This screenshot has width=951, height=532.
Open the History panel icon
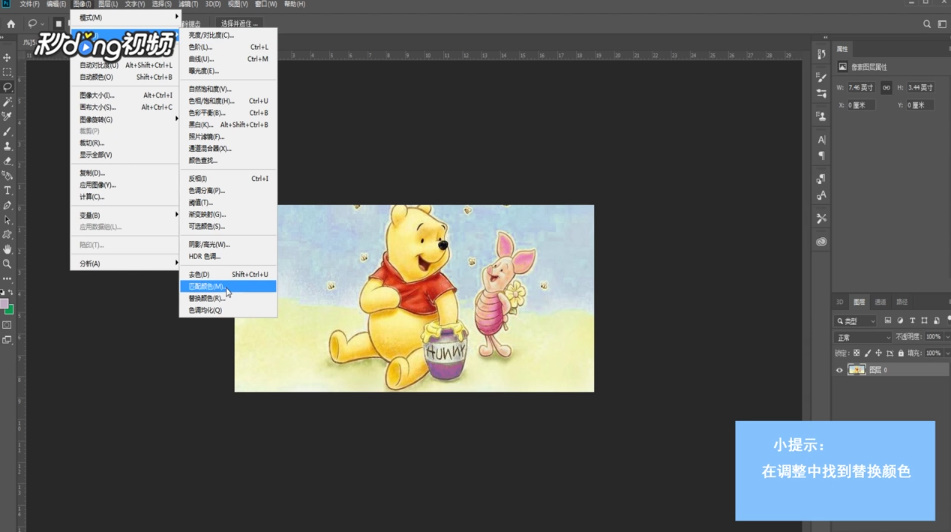point(821,54)
